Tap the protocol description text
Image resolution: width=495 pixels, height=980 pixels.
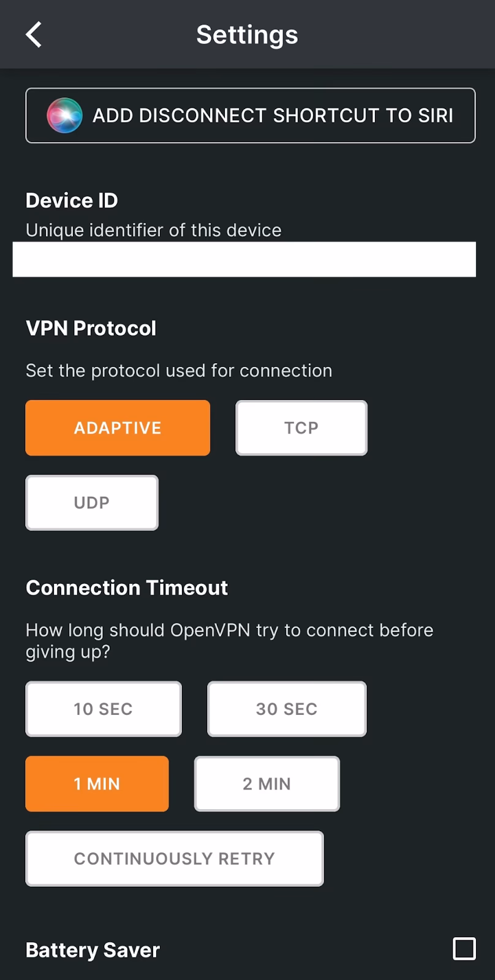(x=178, y=370)
